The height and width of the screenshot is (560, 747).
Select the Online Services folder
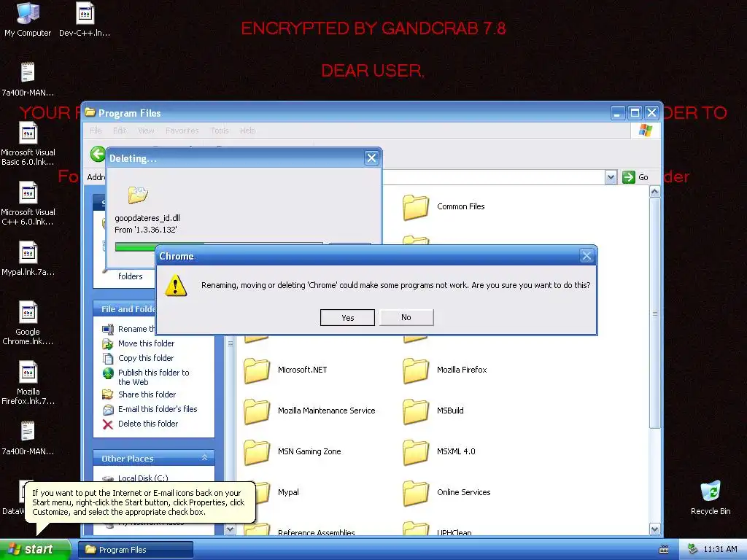pos(446,492)
